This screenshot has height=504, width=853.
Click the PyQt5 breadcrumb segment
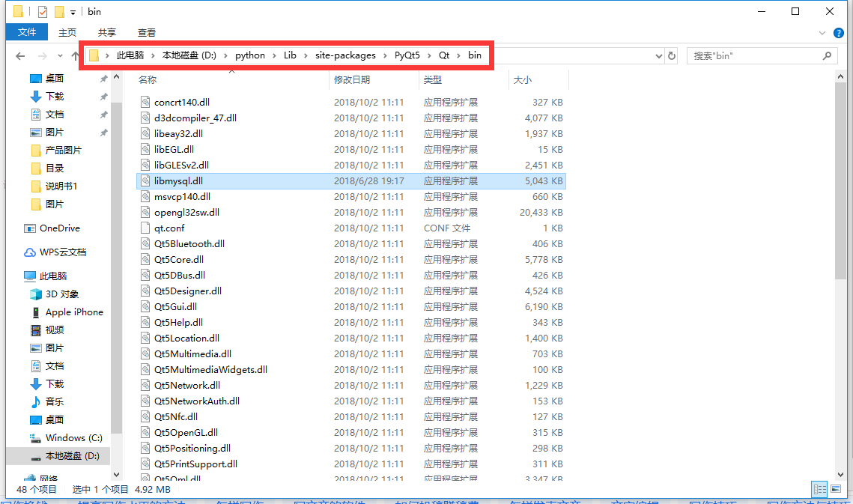[x=407, y=55]
